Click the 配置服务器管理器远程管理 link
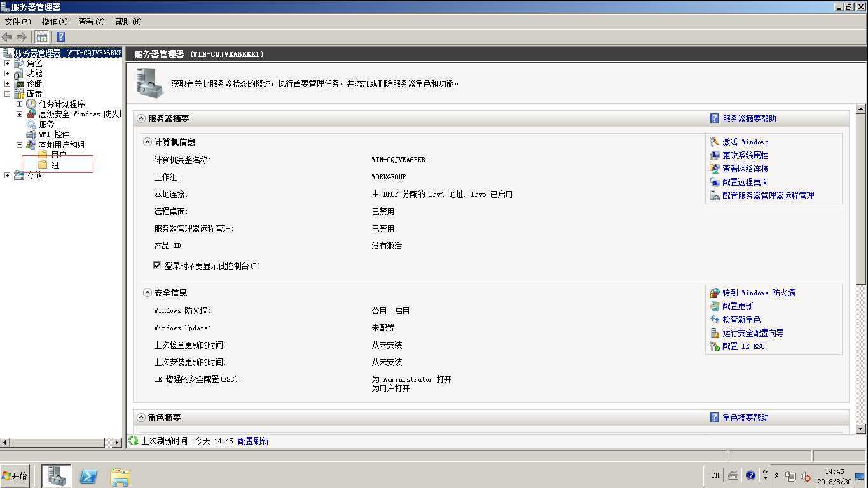Image resolution: width=868 pixels, height=488 pixels. pyautogui.click(x=768, y=195)
